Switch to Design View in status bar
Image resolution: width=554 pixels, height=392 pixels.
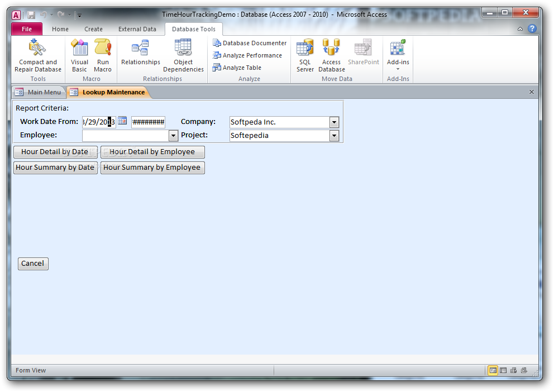click(524, 370)
